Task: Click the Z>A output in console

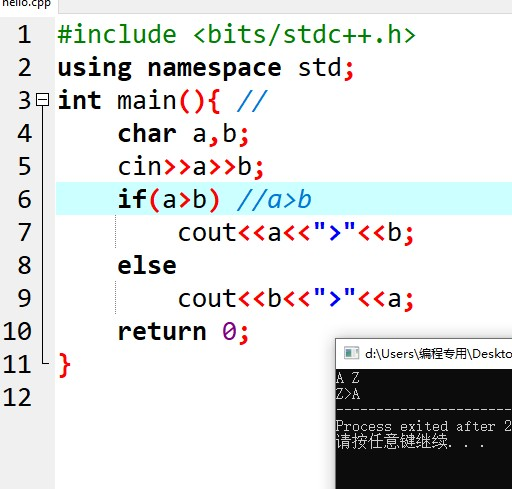Action: click(x=348, y=394)
